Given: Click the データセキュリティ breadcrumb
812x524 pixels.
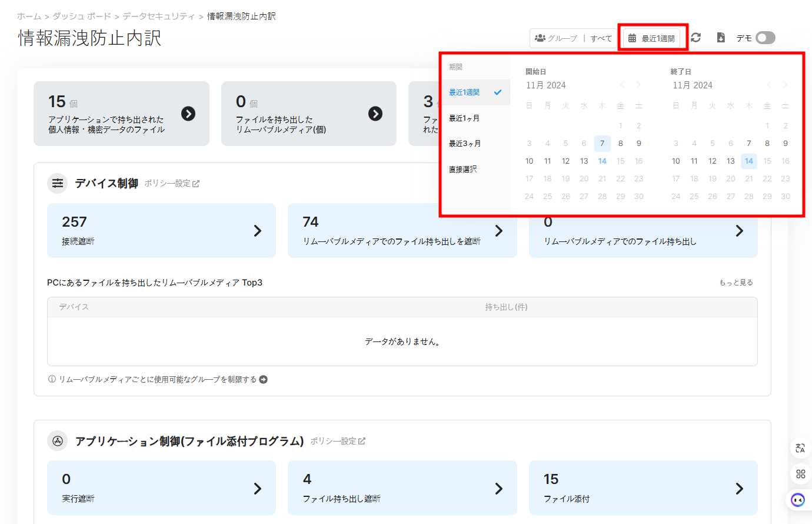Looking at the screenshot, I should coord(158,16).
